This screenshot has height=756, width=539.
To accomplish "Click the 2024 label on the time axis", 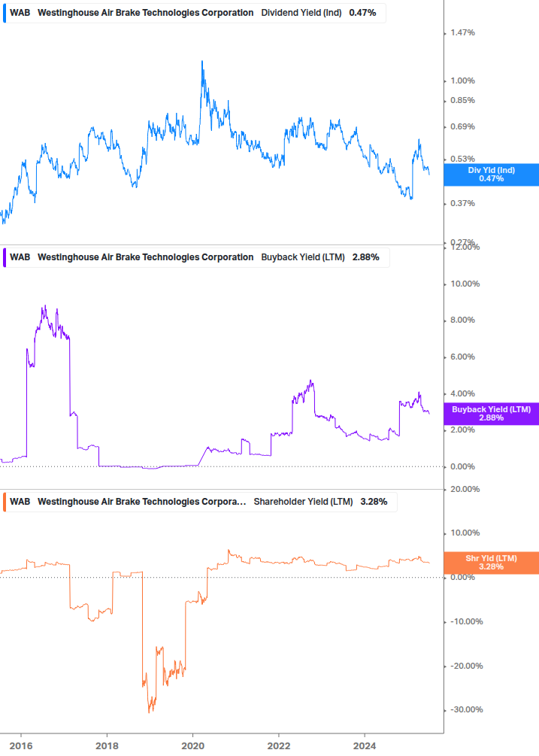I will 365,746.
